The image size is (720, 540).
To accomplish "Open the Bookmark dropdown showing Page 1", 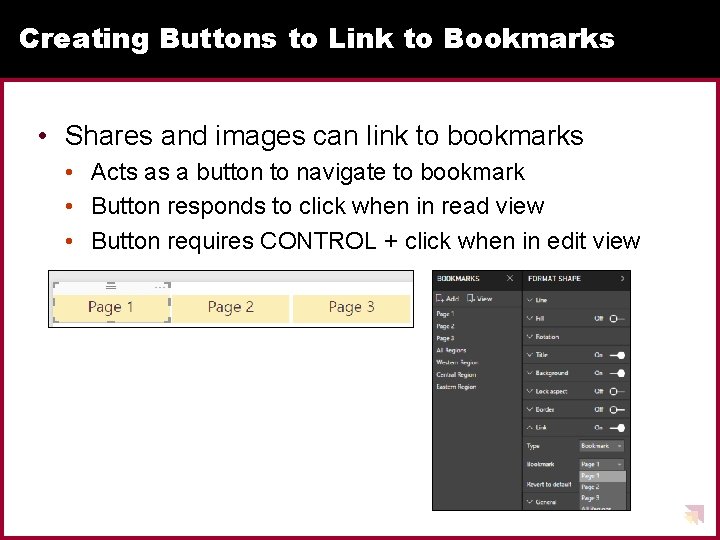I will click(602, 464).
